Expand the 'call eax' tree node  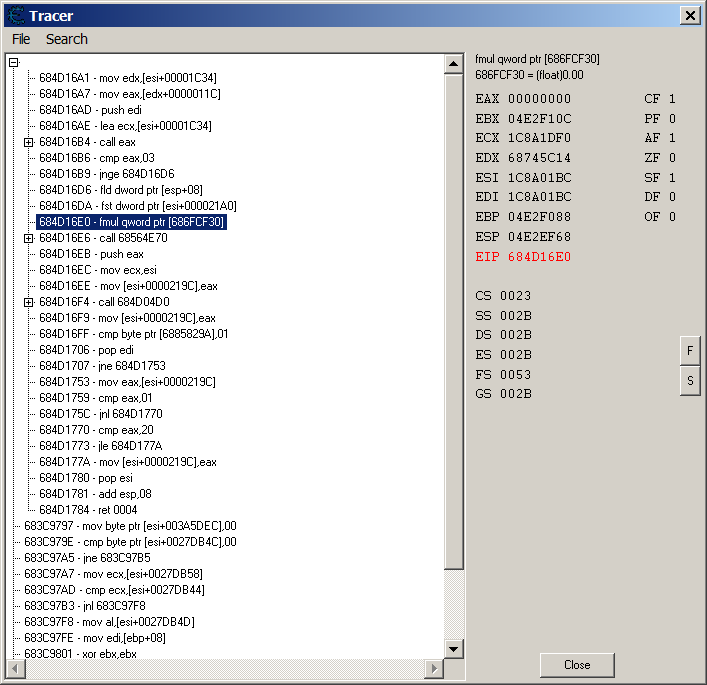pyautogui.click(x=29, y=142)
